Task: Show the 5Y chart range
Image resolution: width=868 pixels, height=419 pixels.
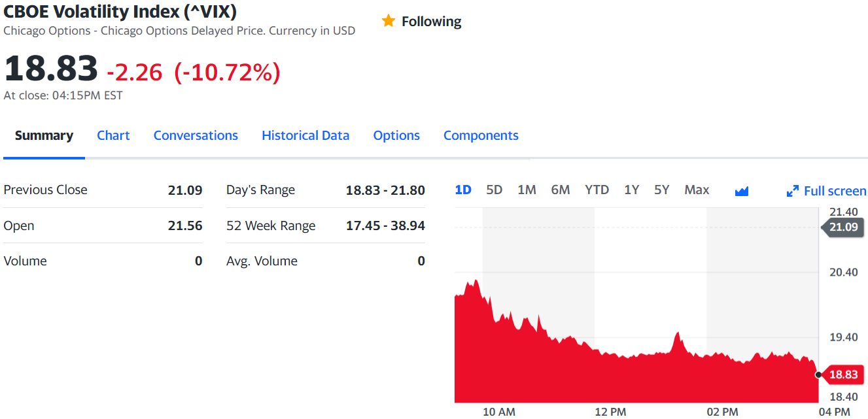Action: [x=662, y=190]
